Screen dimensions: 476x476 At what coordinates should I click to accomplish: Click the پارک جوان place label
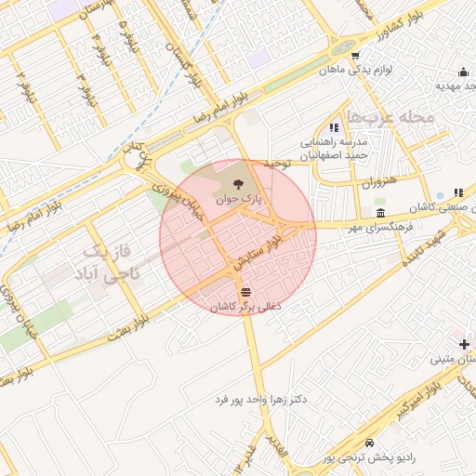(x=239, y=199)
